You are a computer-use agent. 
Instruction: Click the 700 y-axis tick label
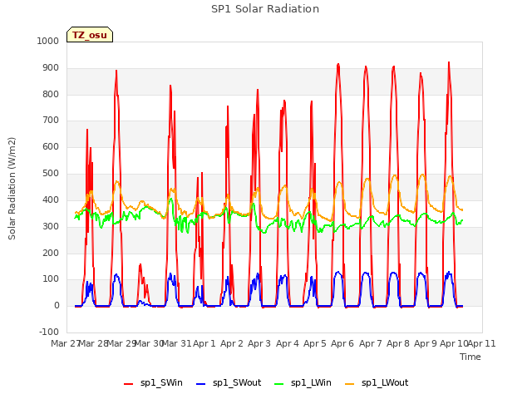click(51, 120)
